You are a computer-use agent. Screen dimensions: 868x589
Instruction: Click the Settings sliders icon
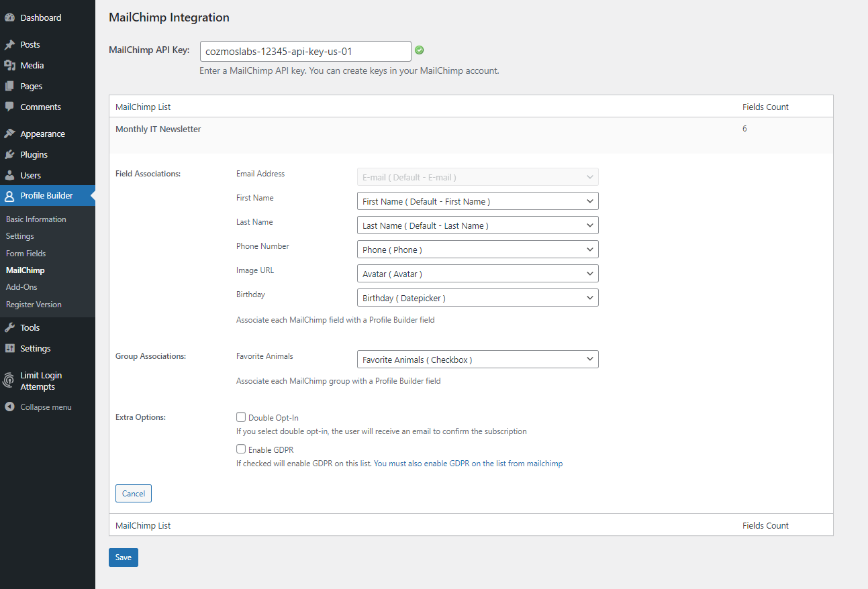[x=9, y=348]
